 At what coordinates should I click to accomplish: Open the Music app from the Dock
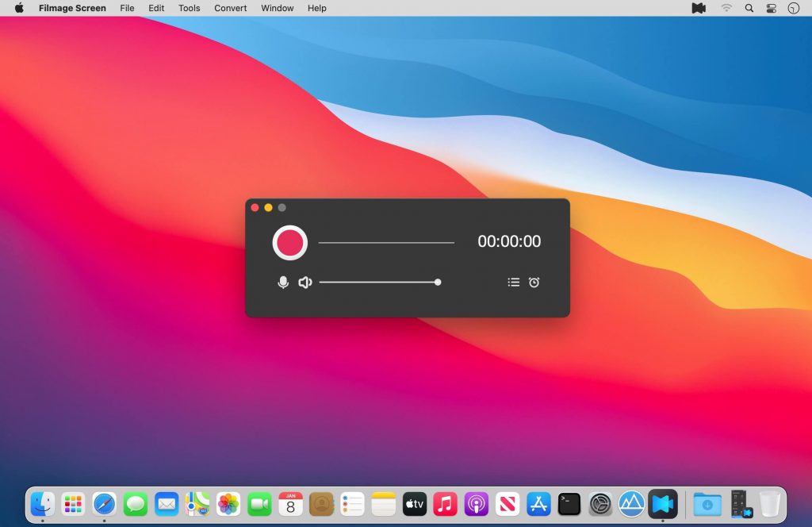(445, 503)
